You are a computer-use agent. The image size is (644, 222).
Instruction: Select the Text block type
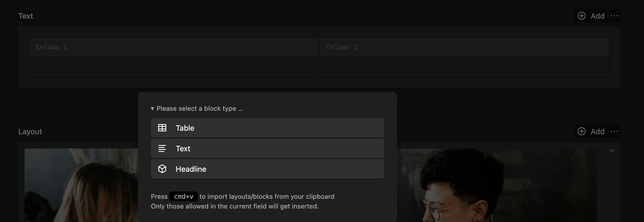pyautogui.click(x=267, y=148)
